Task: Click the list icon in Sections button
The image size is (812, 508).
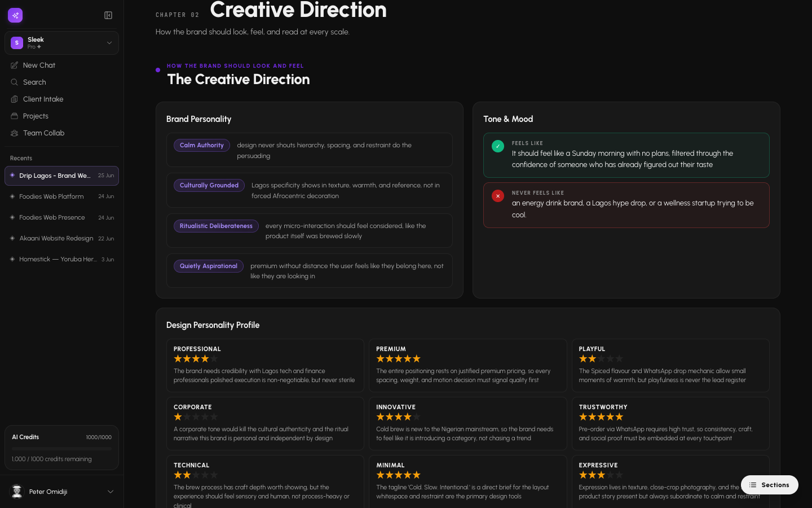Action: [753, 485]
